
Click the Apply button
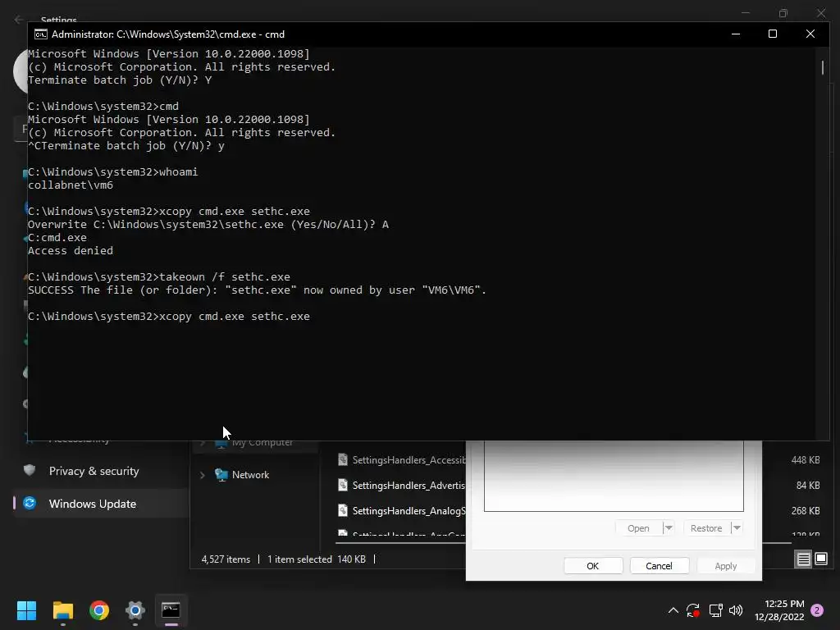(x=726, y=566)
